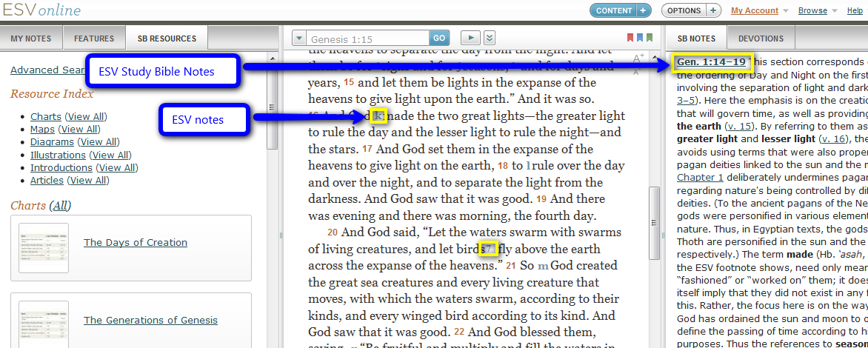Viewport: 868px width, 348px height.
Task: Click The Days of Creation thumbnail
Action: pos(44,248)
